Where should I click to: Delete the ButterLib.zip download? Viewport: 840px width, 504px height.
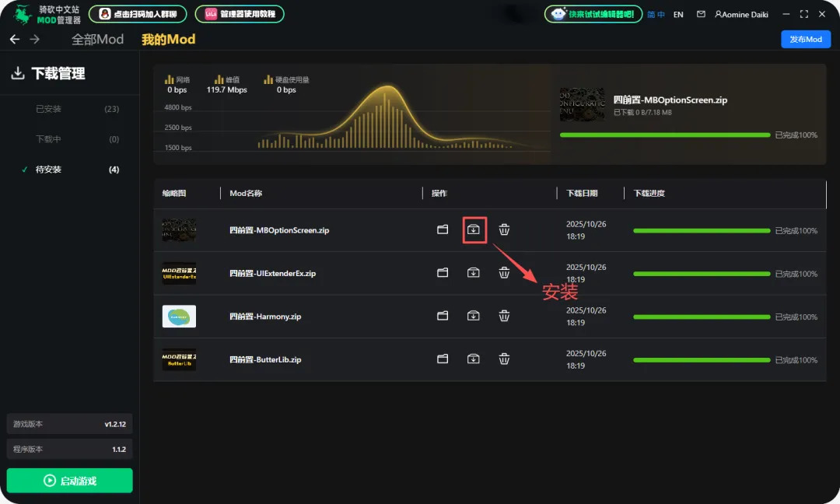(x=504, y=359)
